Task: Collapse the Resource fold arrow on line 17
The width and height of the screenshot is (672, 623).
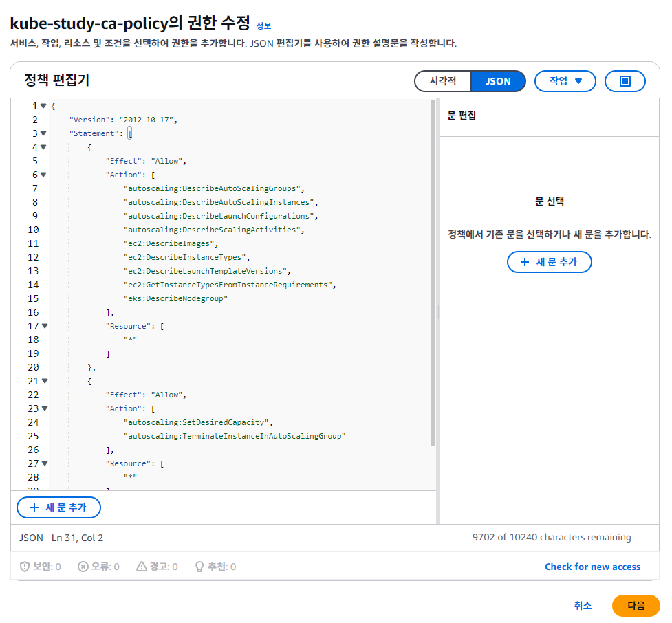Action: point(45,326)
